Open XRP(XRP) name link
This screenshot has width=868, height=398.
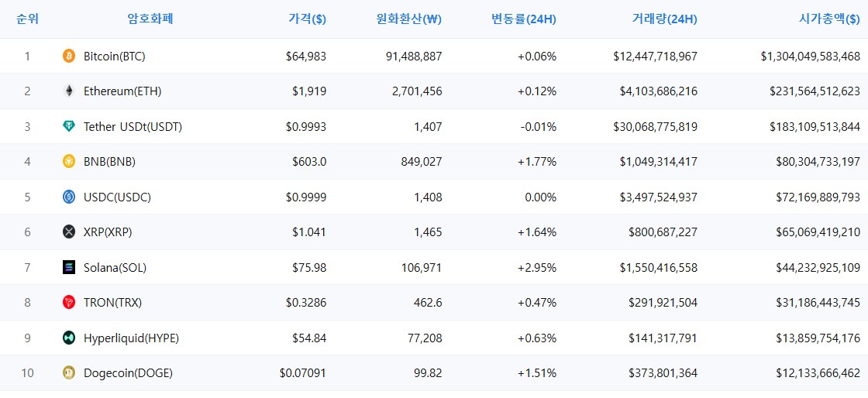[x=108, y=233]
